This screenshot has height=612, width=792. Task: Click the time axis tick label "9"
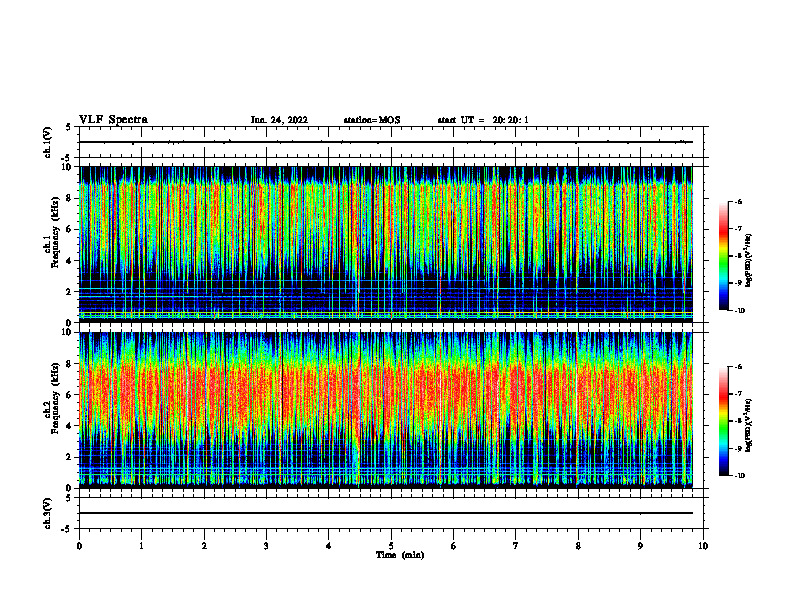tap(640, 546)
